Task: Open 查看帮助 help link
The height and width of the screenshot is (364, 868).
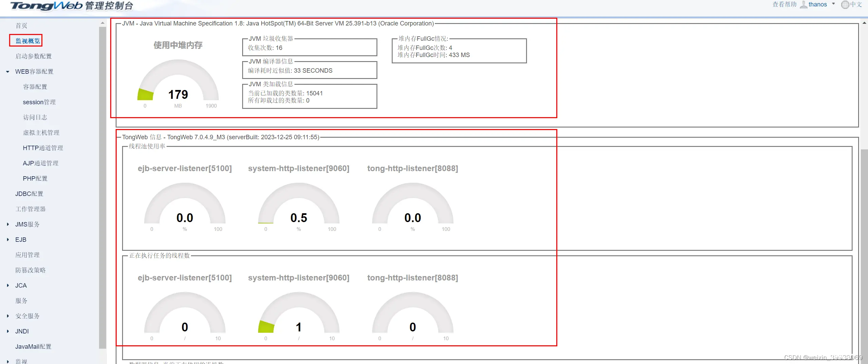Action: [x=784, y=4]
